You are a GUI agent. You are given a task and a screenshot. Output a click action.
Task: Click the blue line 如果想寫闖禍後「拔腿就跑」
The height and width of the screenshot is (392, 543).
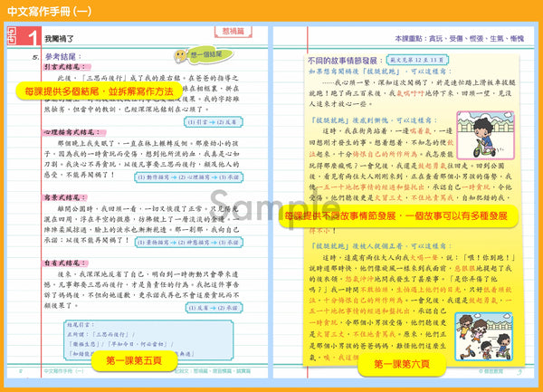pos(380,72)
